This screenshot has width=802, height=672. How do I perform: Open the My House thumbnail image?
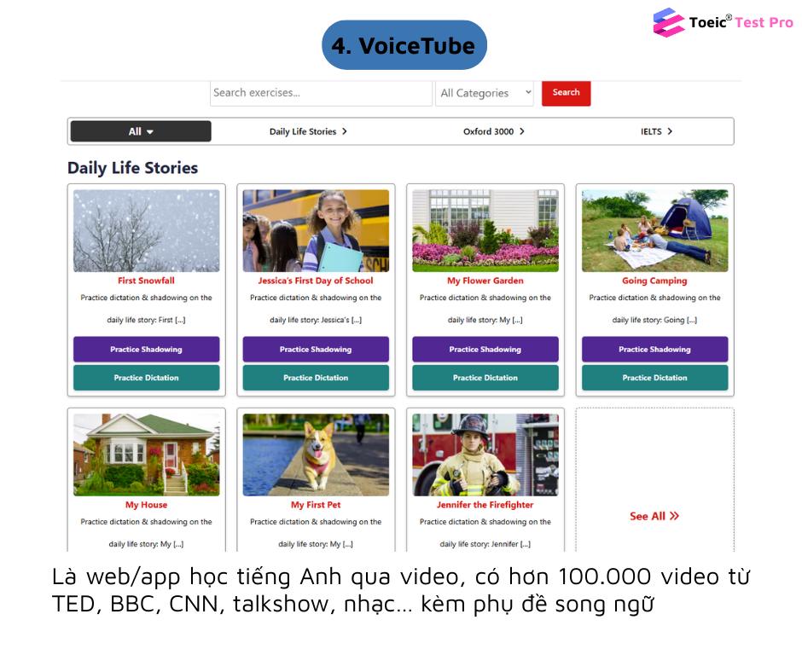click(x=146, y=455)
